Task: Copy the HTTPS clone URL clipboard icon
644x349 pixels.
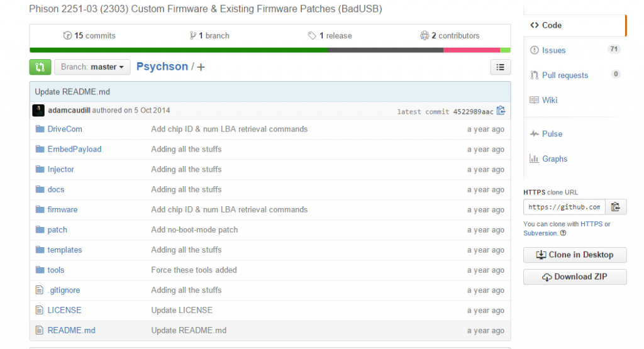Action: click(x=615, y=207)
